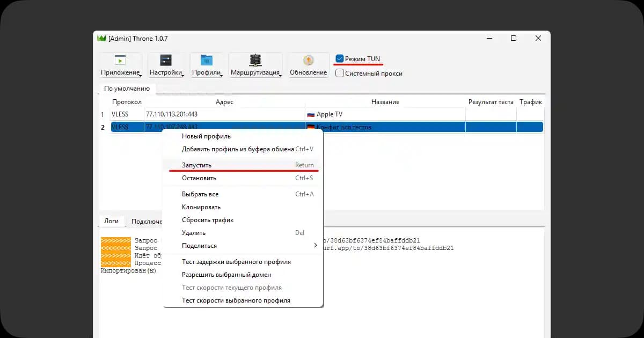The image size is (644, 338).
Task: Enable the Системный прокси checkbox
Action: pyautogui.click(x=340, y=74)
